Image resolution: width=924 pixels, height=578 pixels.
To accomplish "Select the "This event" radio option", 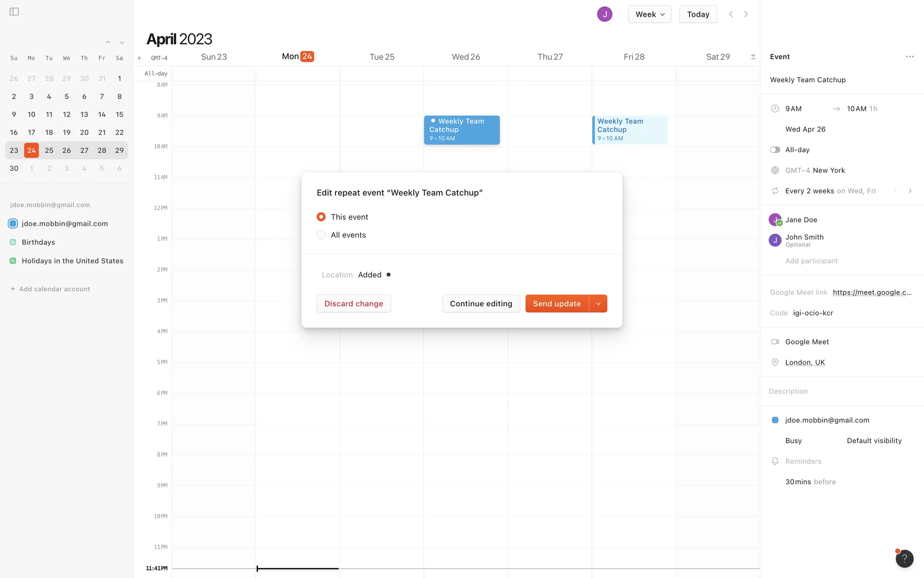I will pyautogui.click(x=321, y=217).
